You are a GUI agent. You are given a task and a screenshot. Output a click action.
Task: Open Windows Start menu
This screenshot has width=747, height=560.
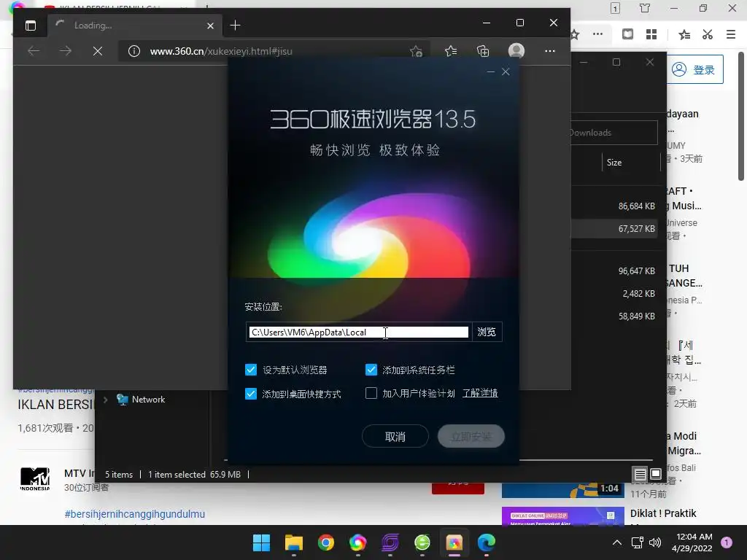tap(261, 542)
